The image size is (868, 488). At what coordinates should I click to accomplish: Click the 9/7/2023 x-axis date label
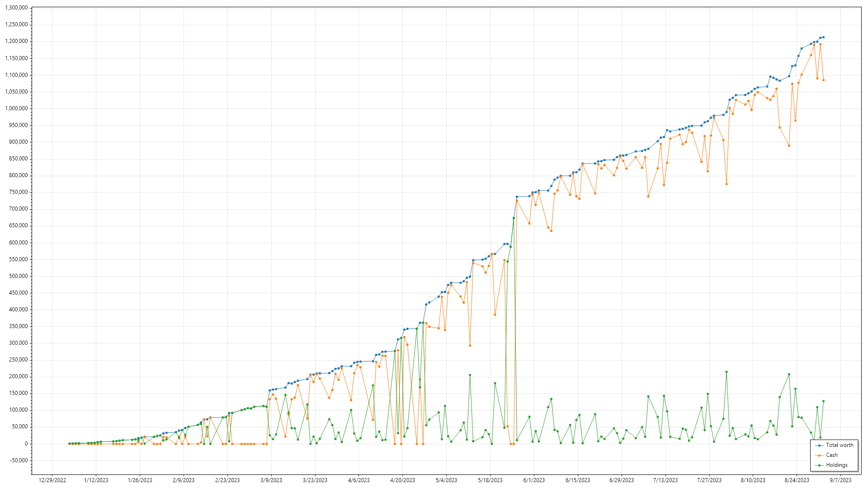click(x=840, y=480)
